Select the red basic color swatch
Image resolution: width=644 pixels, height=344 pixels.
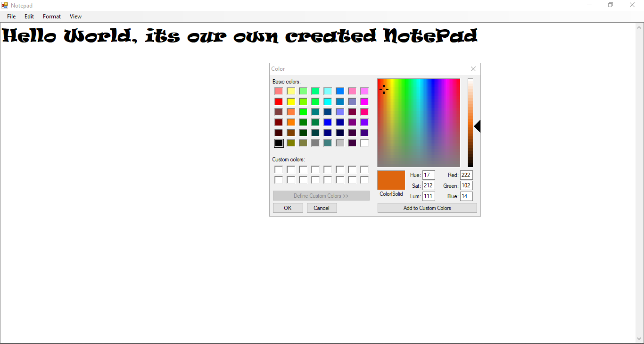[279, 101]
